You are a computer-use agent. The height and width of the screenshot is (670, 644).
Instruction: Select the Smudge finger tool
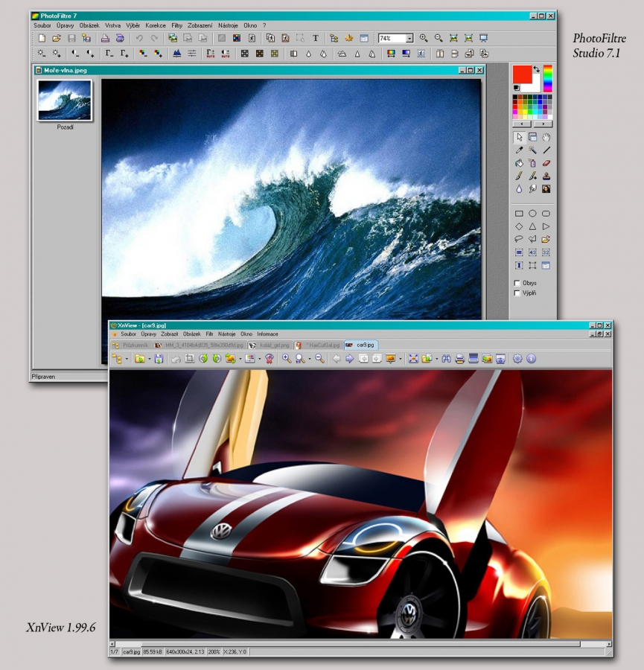532,189
